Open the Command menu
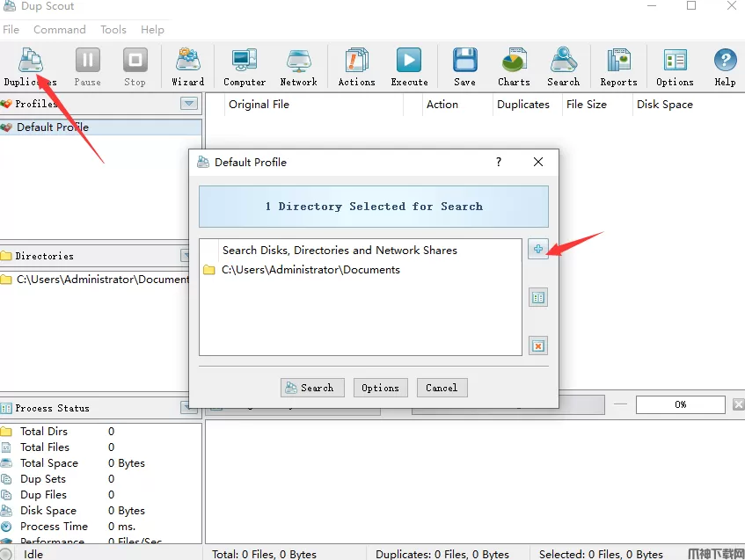 coord(60,29)
